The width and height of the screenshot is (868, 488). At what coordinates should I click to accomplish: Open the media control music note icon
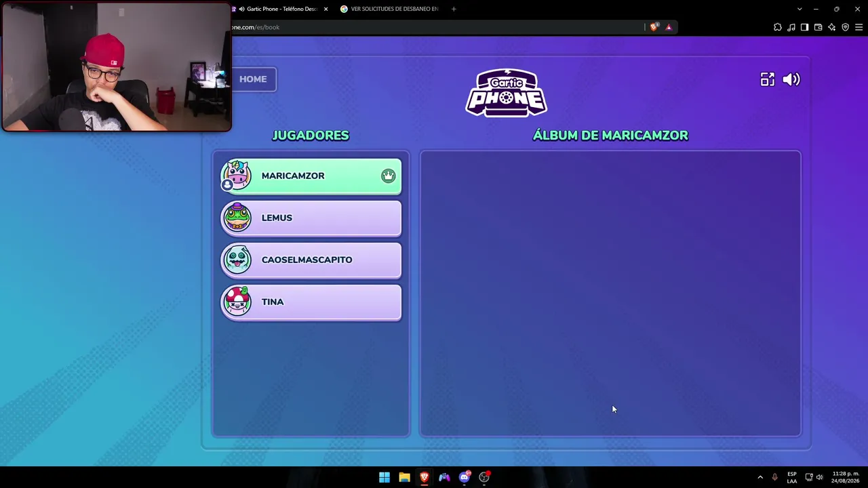(x=791, y=27)
